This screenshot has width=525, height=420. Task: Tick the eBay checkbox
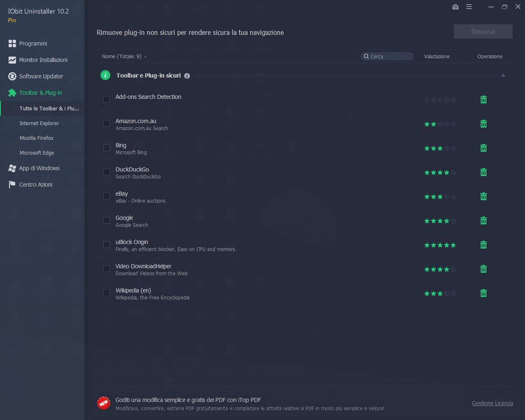pyautogui.click(x=107, y=196)
